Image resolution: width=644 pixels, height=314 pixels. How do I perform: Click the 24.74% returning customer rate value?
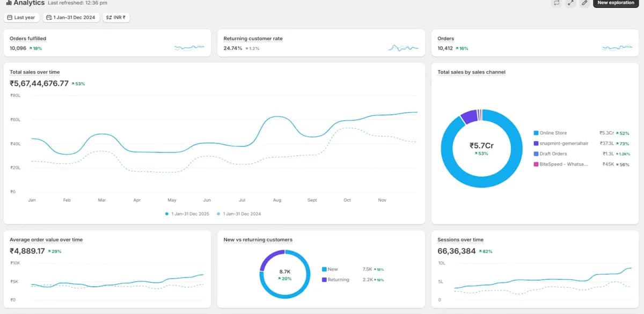coord(233,48)
